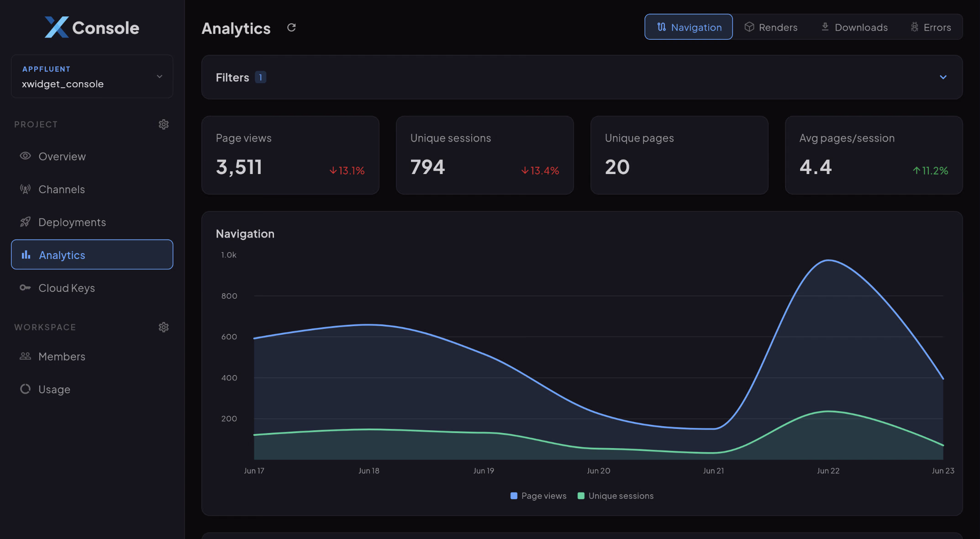Click the Overview eye icon

(26, 156)
